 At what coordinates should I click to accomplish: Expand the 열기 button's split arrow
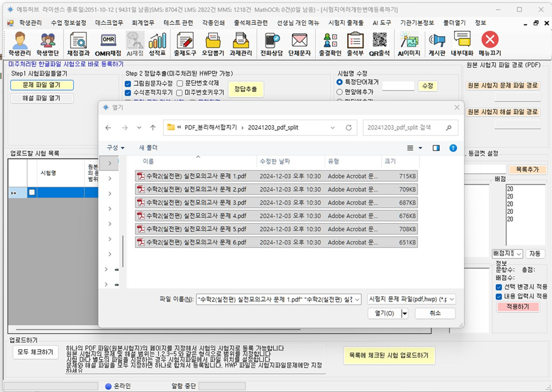tap(404, 313)
